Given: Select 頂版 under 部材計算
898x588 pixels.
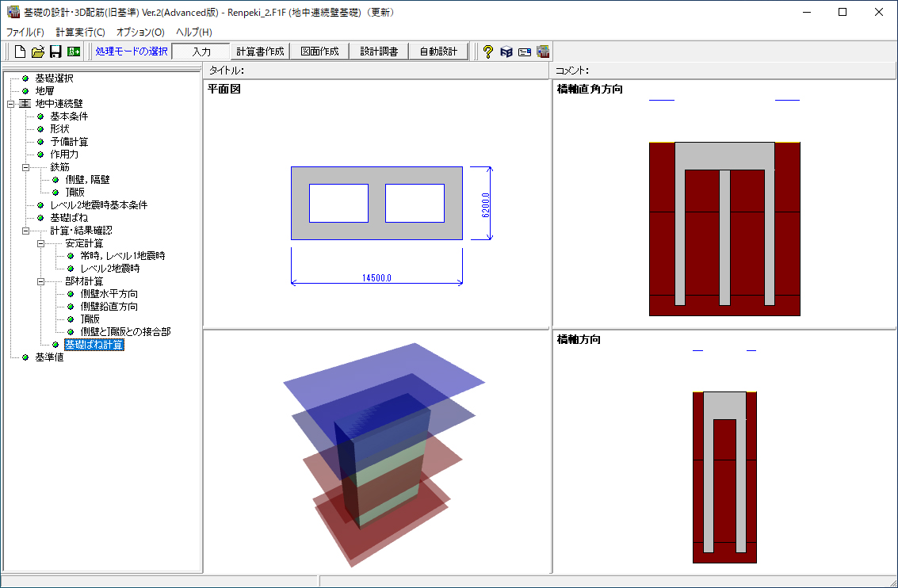Looking at the screenshot, I should coord(90,319).
